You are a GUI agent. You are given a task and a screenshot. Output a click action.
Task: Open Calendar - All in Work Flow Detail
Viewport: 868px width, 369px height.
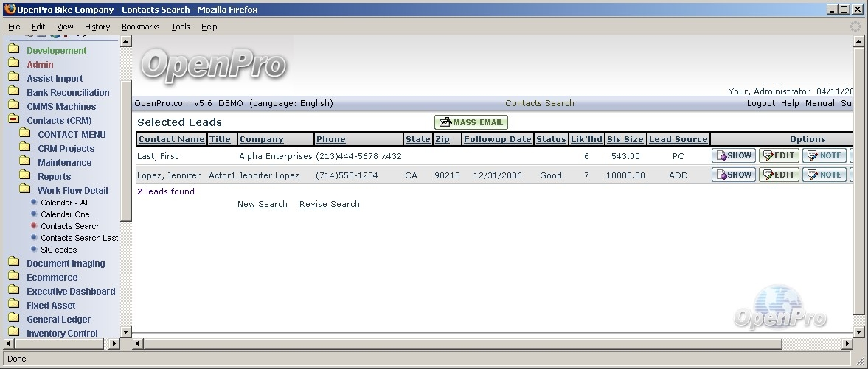click(x=64, y=203)
